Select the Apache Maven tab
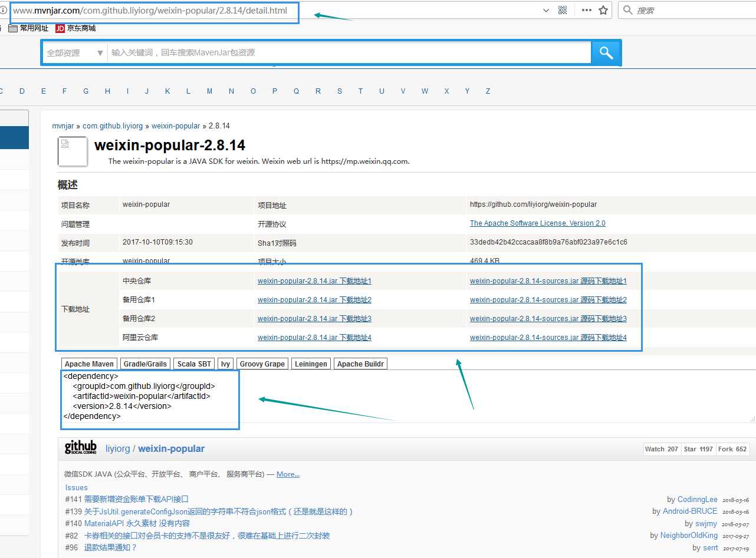The height and width of the screenshot is (558, 756). click(x=89, y=364)
